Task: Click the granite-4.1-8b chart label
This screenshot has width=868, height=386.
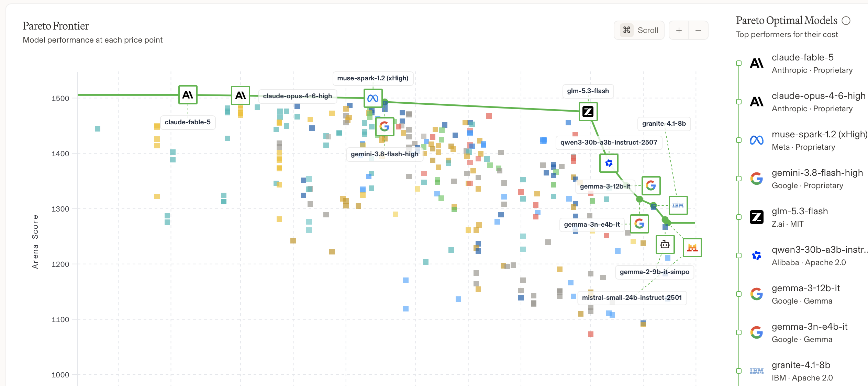Action: click(x=664, y=124)
